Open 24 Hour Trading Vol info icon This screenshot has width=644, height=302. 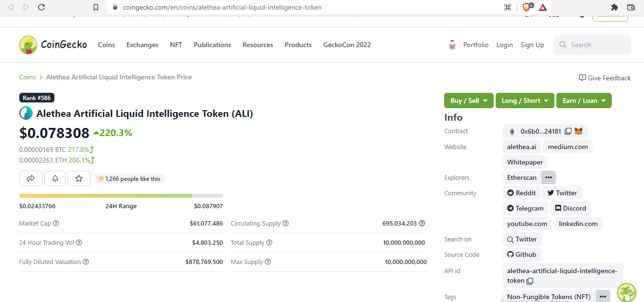[x=79, y=243]
